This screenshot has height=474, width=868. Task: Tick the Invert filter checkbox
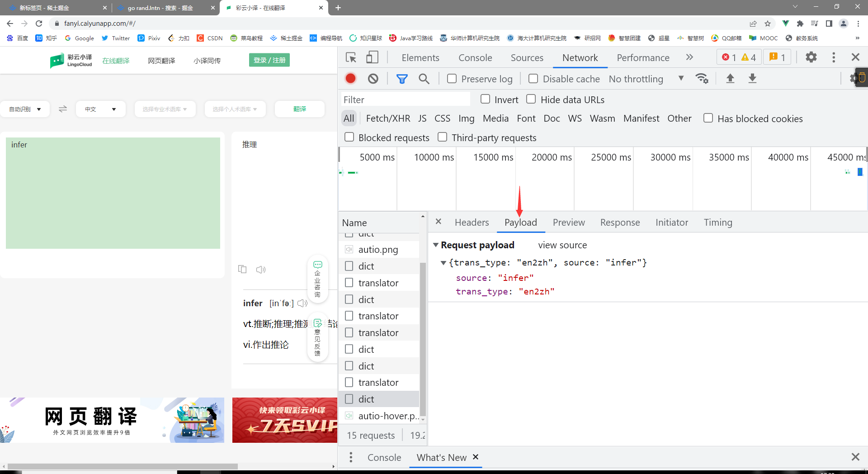tap(485, 99)
